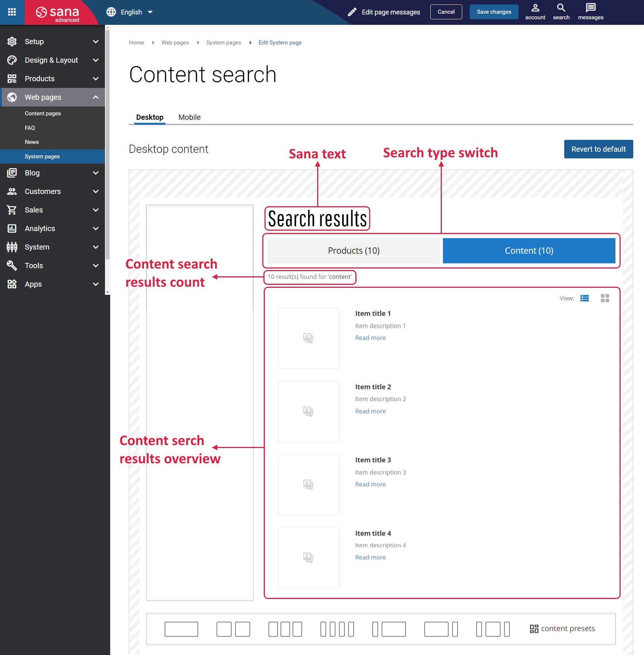Collapse the Web pages menu section

95,97
